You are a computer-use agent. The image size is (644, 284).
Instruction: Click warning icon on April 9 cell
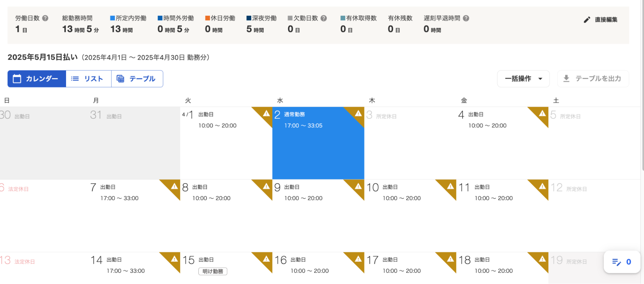pos(358,186)
